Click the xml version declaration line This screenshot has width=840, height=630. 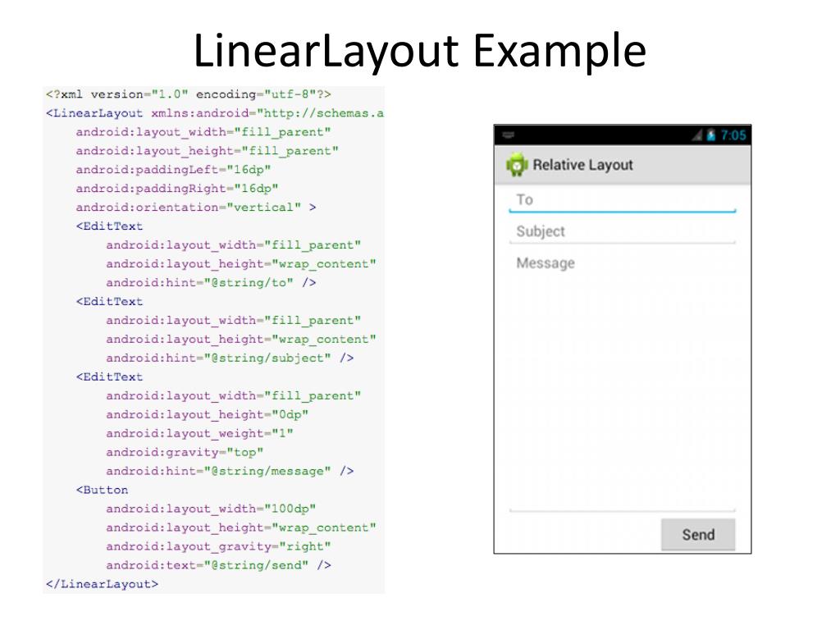pyautogui.click(x=189, y=94)
